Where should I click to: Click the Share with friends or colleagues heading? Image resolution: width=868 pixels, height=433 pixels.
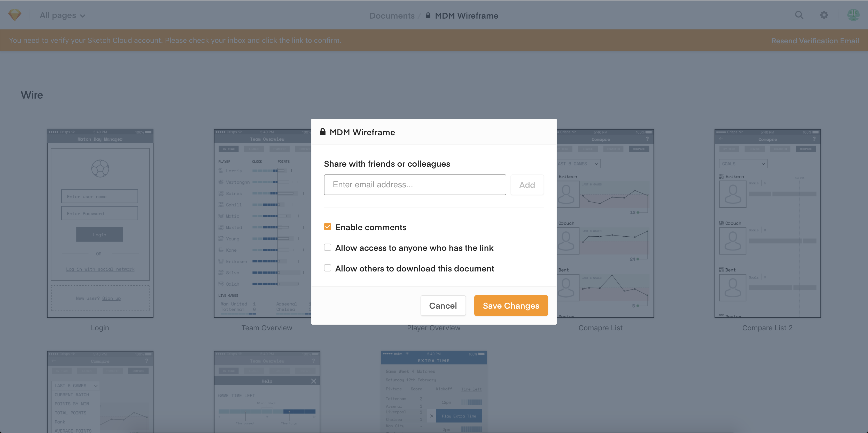click(387, 164)
